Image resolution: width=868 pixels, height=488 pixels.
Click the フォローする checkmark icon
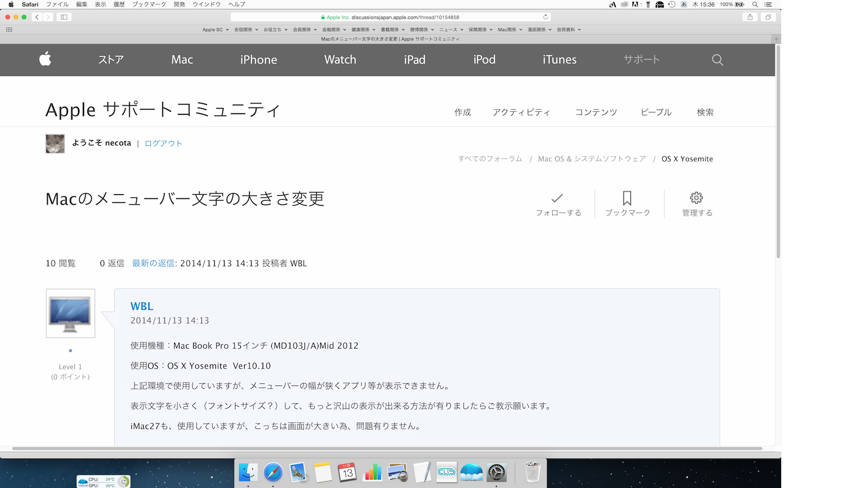coord(557,198)
